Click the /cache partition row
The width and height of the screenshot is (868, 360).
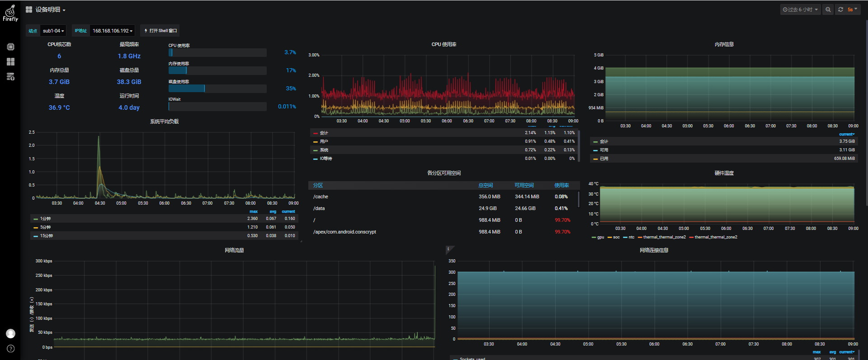tap(443, 196)
